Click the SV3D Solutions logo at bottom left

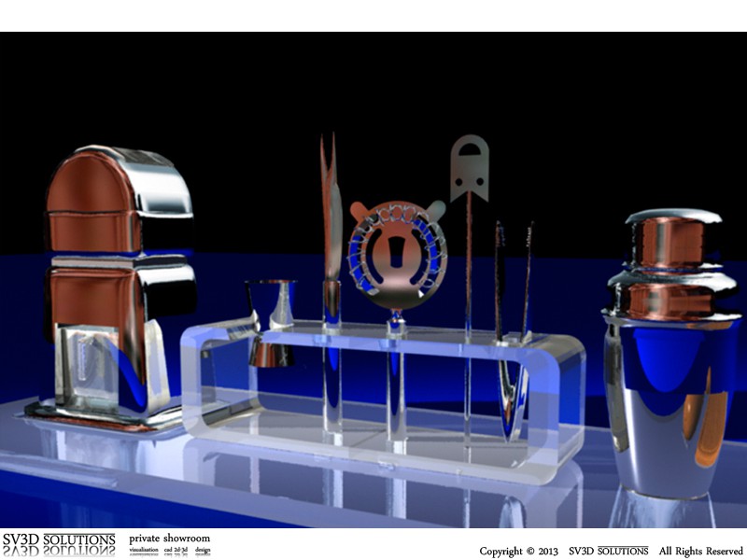click(x=59, y=543)
